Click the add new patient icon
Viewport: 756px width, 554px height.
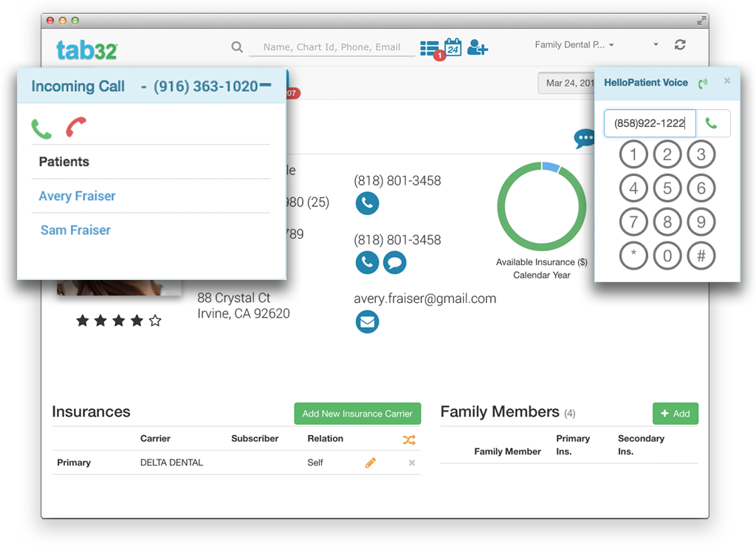(478, 47)
